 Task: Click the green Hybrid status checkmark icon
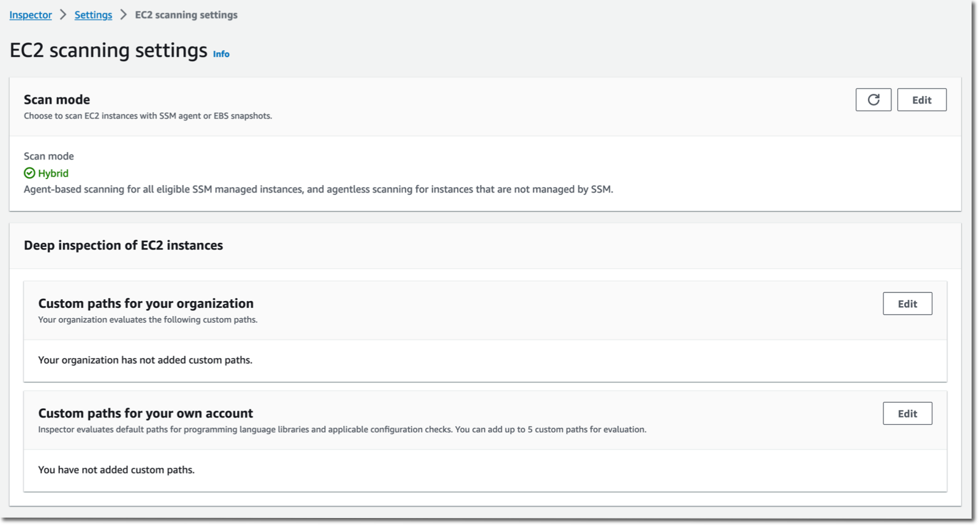(x=29, y=173)
